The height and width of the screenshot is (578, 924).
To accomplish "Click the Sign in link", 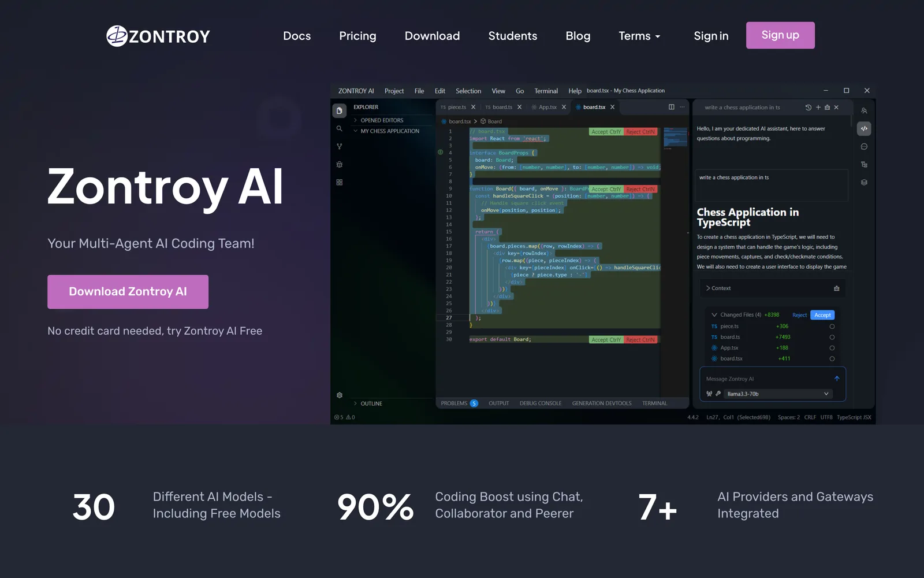I will click(711, 36).
